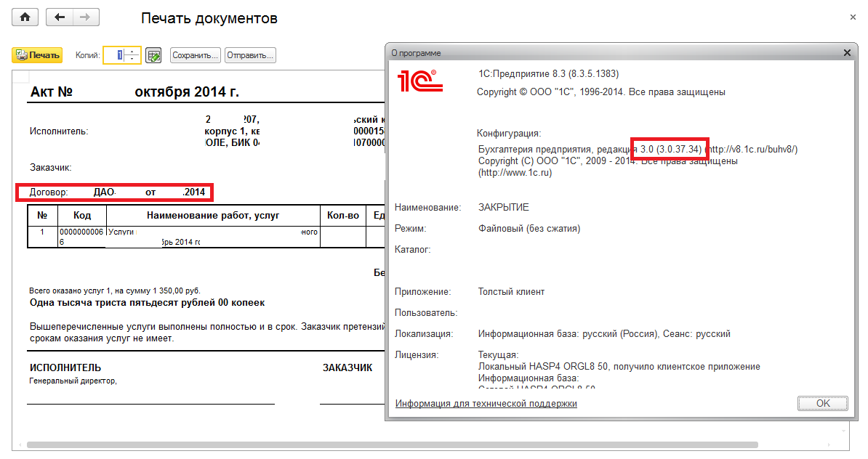Click the Каталог: label
The height and width of the screenshot is (459, 868).
pos(412,249)
